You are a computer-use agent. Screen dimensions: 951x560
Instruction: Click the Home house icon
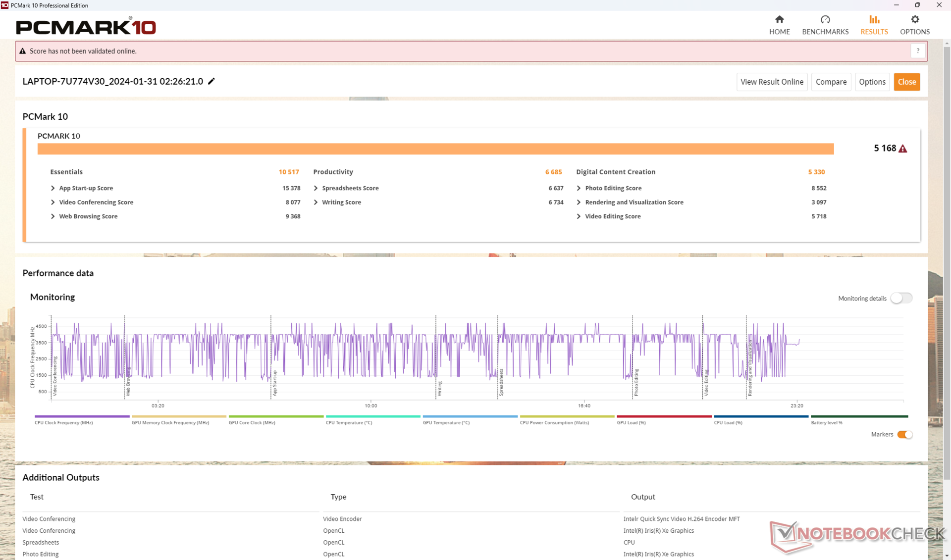[x=779, y=20]
